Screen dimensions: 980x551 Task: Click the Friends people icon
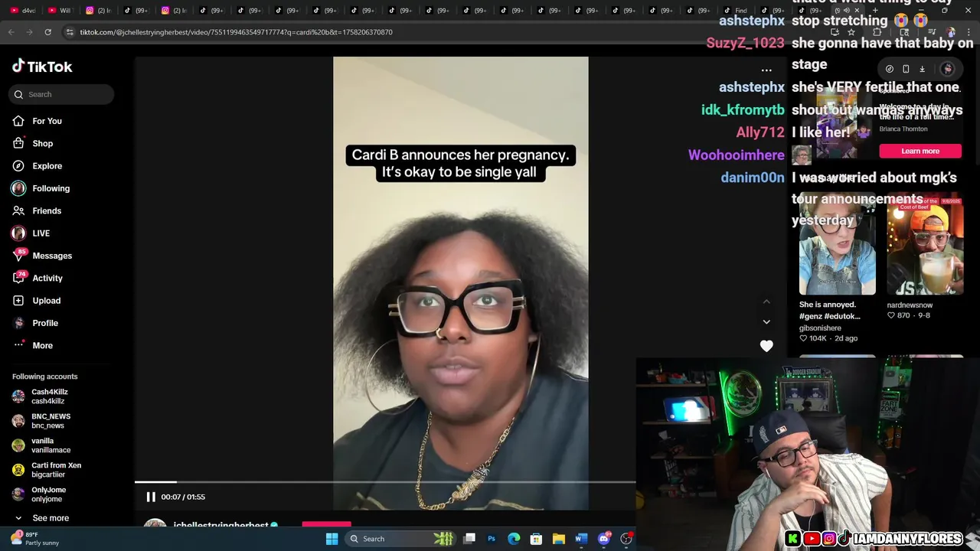(18, 210)
